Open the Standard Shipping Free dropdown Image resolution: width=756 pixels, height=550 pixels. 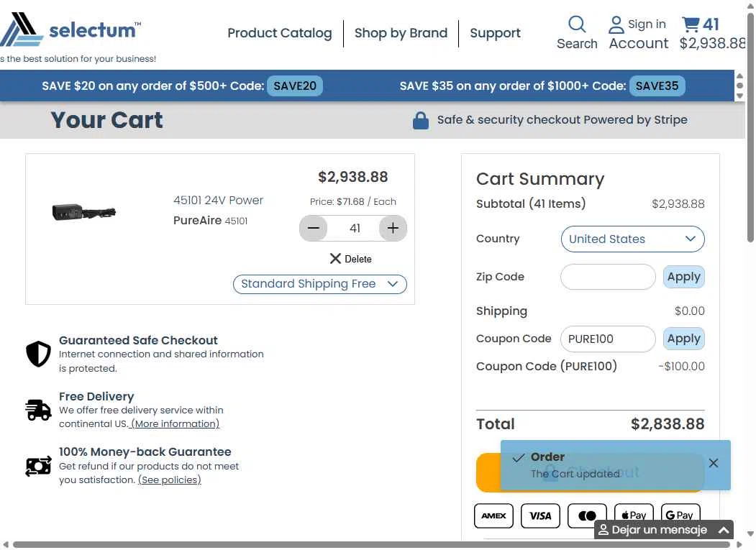(x=319, y=284)
